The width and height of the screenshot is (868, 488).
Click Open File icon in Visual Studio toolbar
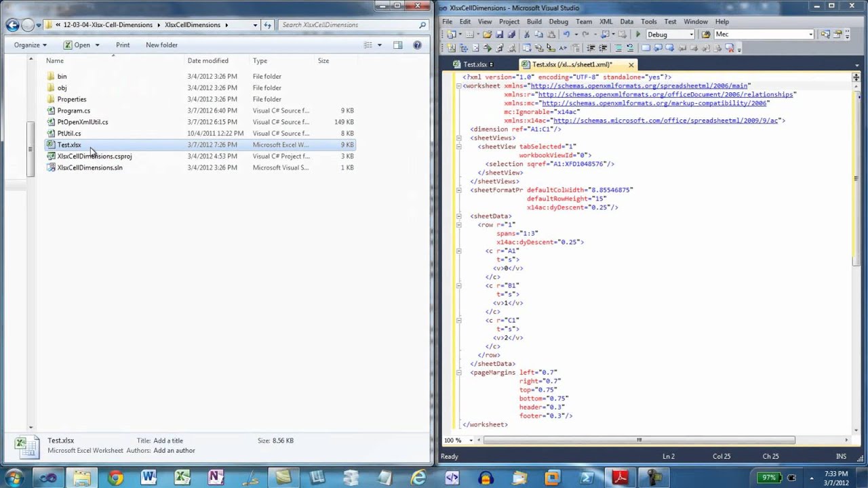[x=487, y=34]
